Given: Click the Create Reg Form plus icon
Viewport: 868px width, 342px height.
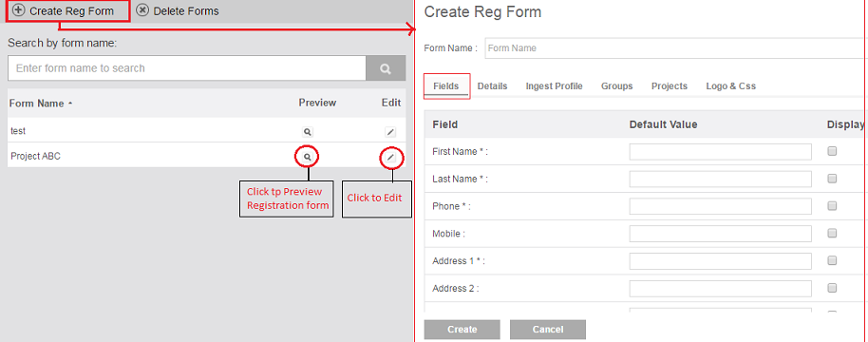Looking at the screenshot, I should (19, 9).
